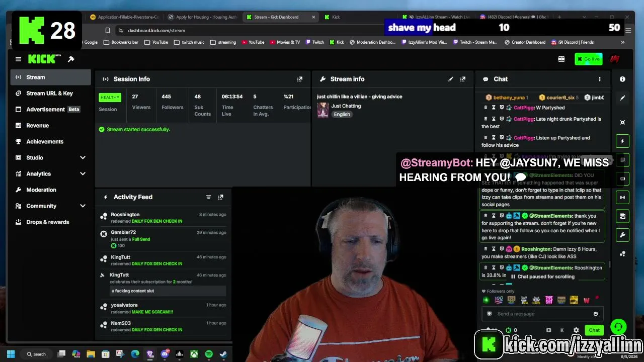Image resolution: width=644 pixels, height=362 pixels.
Task: Open Activity Feed filter settings
Action: (x=208, y=197)
